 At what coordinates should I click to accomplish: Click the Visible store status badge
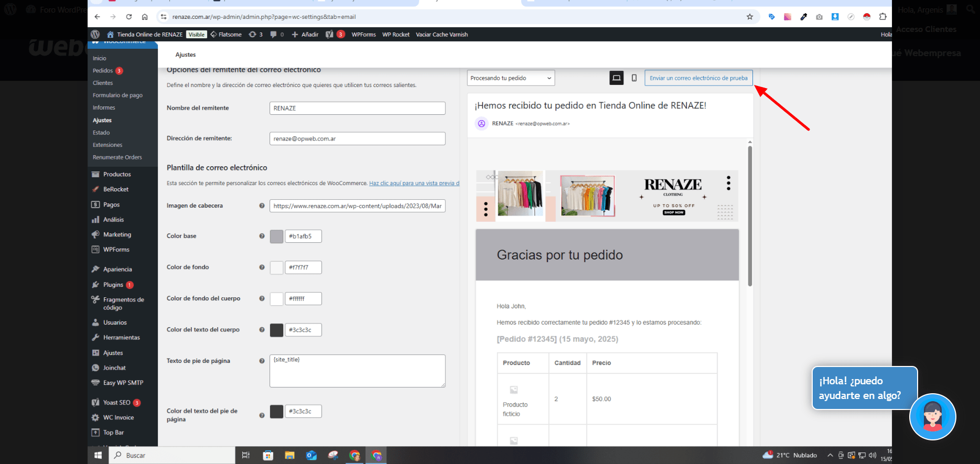[197, 35]
